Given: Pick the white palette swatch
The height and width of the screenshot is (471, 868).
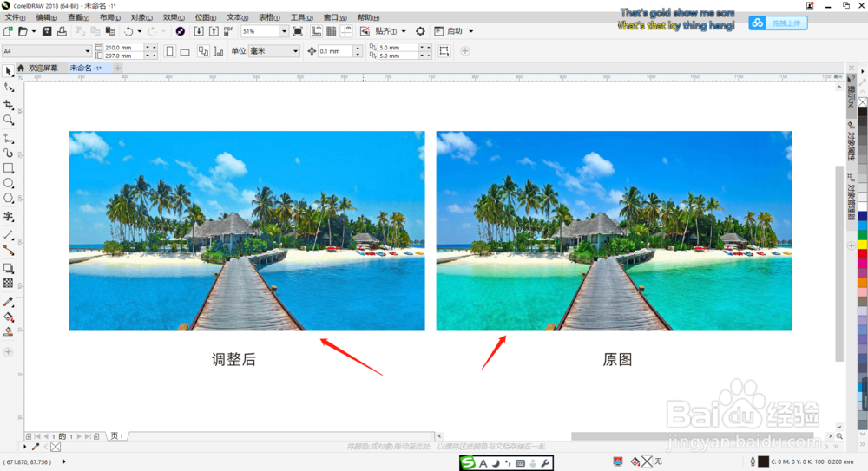Looking at the screenshot, I should [863, 206].
